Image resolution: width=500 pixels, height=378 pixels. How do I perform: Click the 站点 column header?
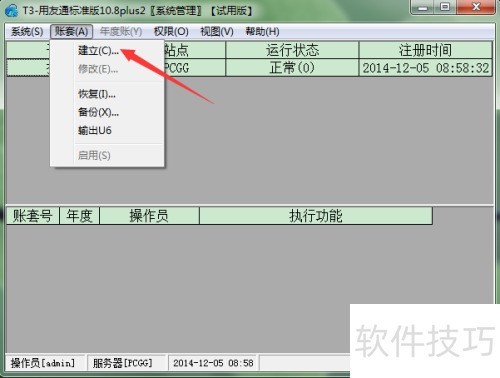[x=194, y=50]
